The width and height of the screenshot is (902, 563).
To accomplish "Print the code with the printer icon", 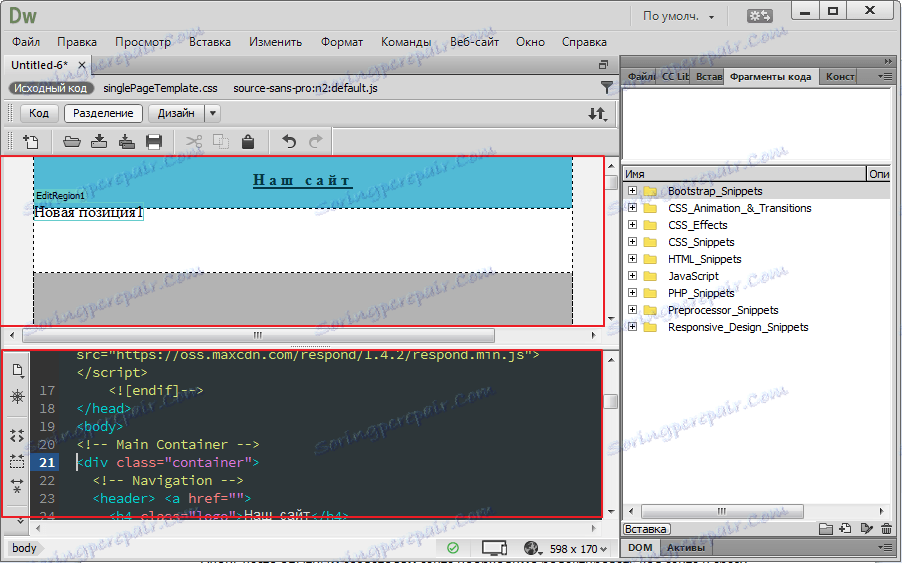I will click(154, 141).
